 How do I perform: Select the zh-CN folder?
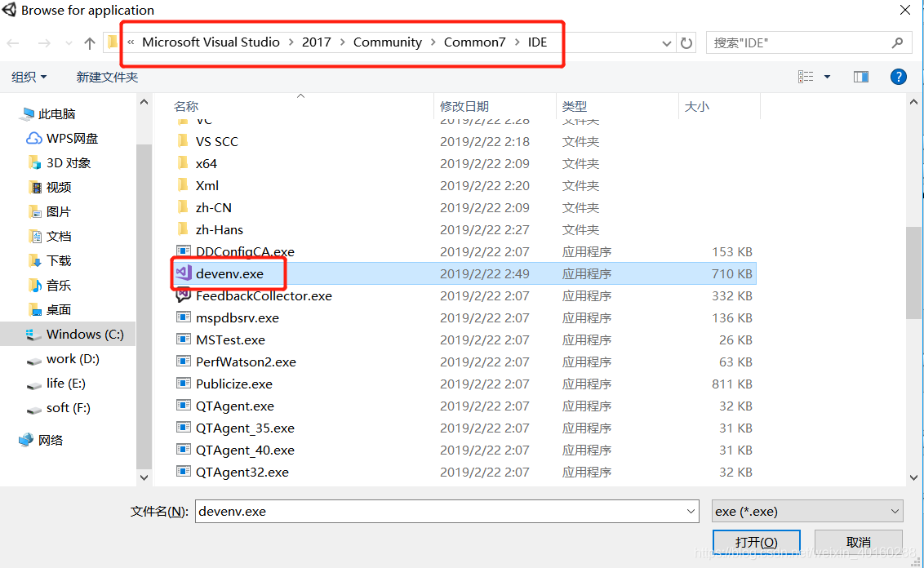tap(213, 208)
